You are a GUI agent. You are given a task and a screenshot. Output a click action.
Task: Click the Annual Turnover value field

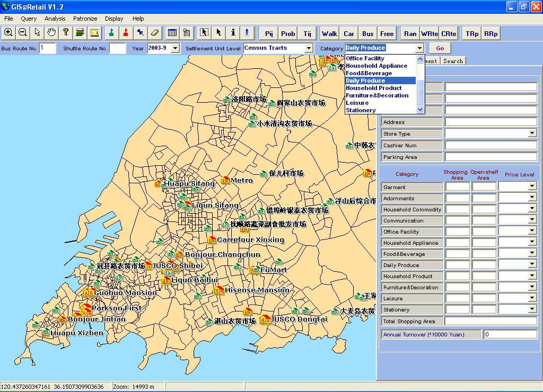tap(510, 334)
